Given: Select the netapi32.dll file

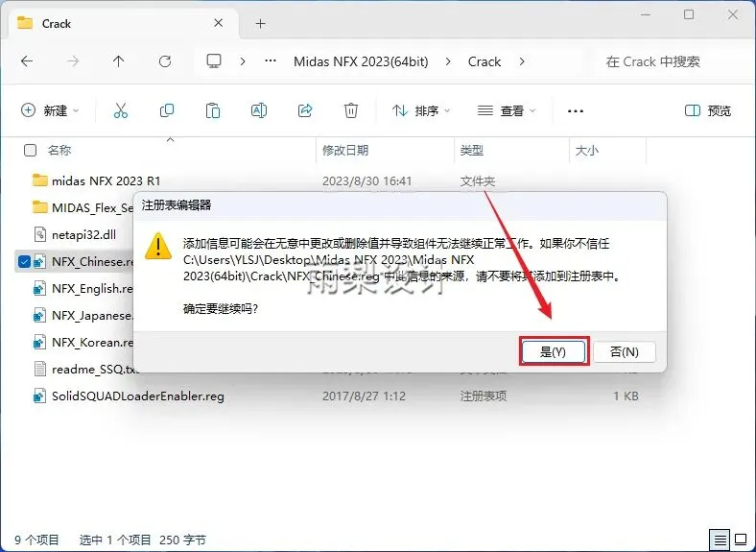Looking at the screenshot, I should click(x=83, y=235).
